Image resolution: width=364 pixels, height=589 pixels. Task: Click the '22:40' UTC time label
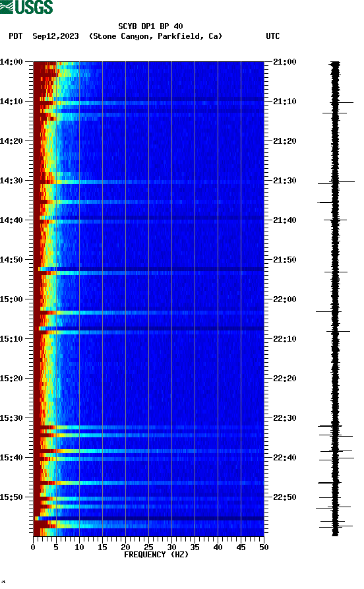[285, 458]
